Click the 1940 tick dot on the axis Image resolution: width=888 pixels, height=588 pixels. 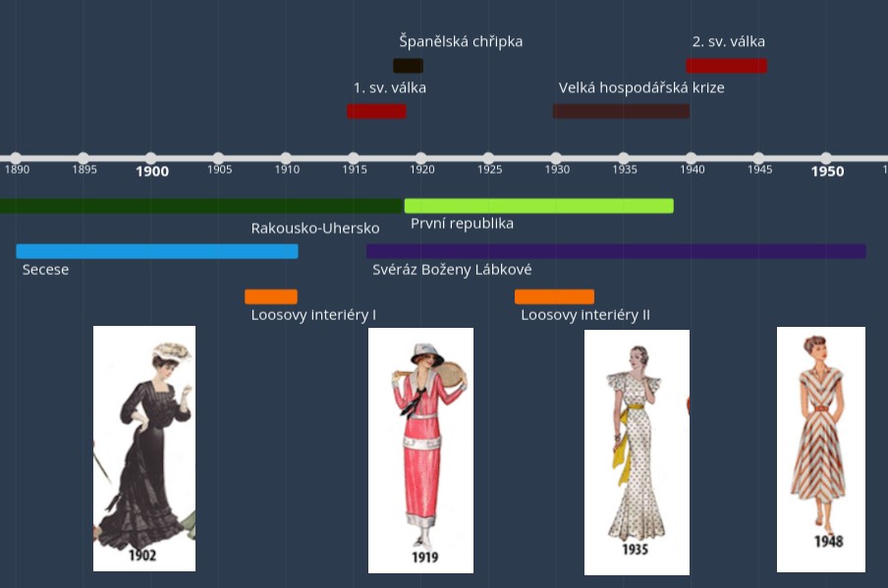point(691,158)
